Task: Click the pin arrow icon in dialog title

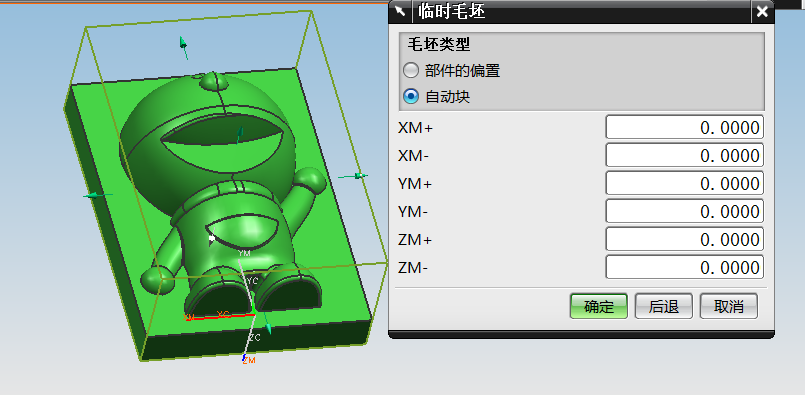Action: click(400, 11)
